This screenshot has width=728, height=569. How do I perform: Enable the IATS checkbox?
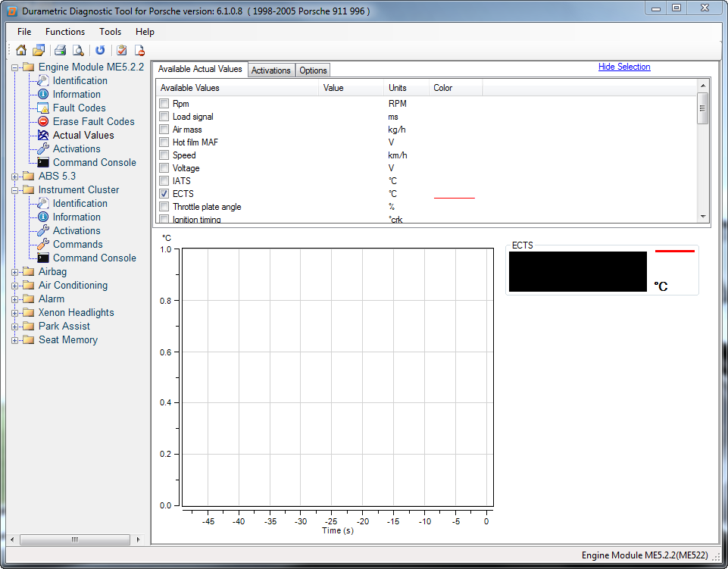point(164,180)
